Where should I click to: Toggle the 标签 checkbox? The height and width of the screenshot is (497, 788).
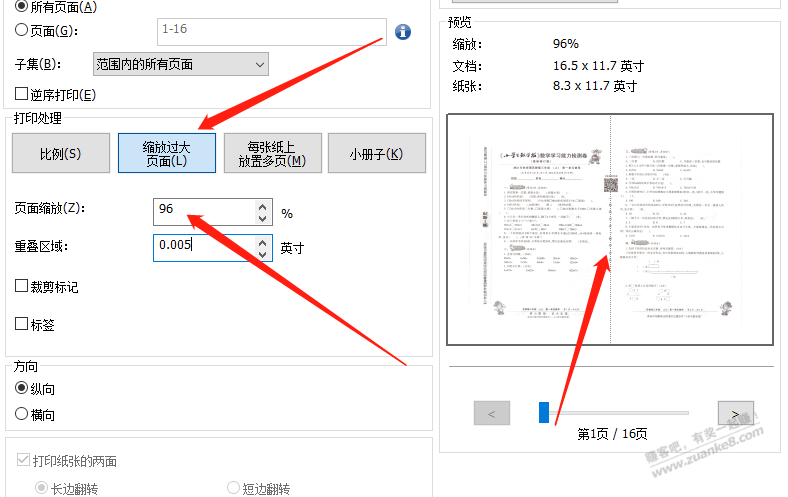click(22, 324)
